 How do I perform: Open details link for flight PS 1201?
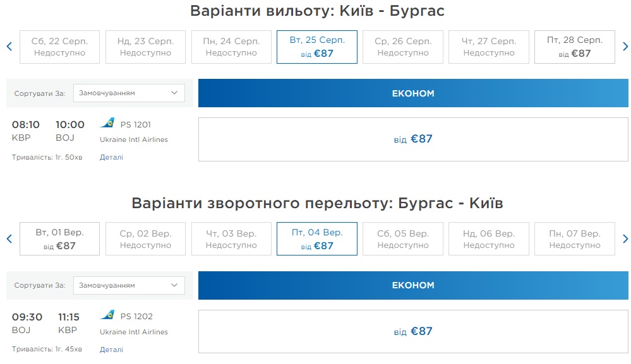111,157
